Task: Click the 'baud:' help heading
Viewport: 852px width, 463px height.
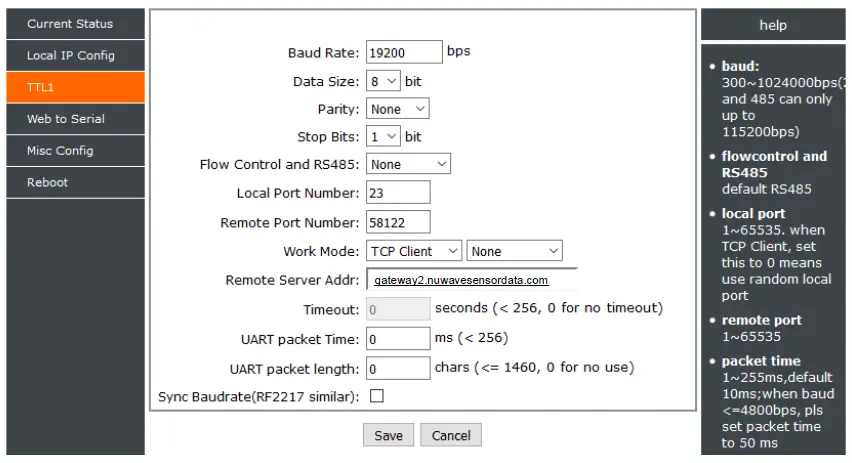Action: (740, 66)
